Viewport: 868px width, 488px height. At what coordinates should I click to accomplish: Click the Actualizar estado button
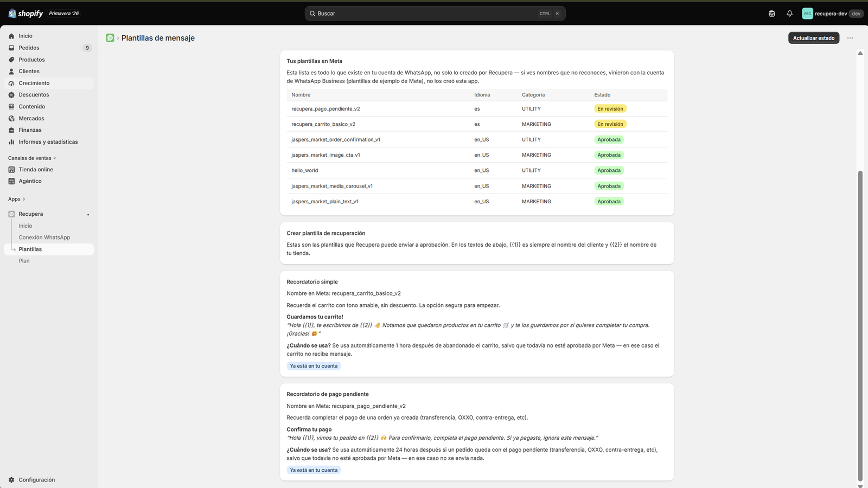pyautogui.click(x=814, y=38)
